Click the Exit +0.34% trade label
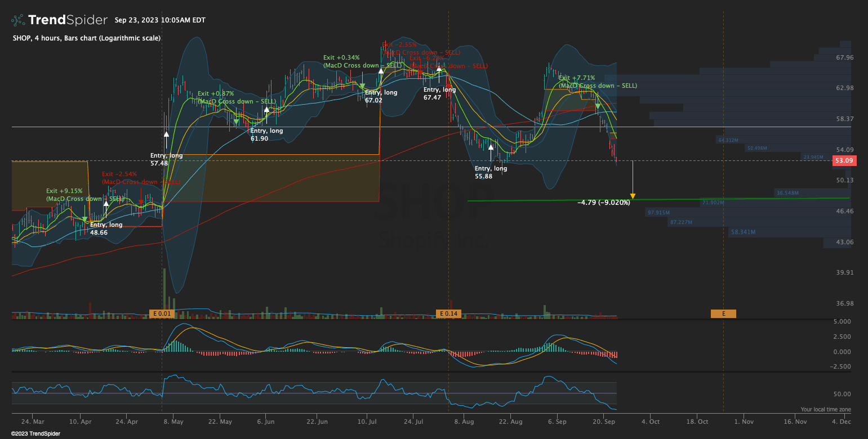Viewport: 868px width, 439px height. [x=341, y=57]
